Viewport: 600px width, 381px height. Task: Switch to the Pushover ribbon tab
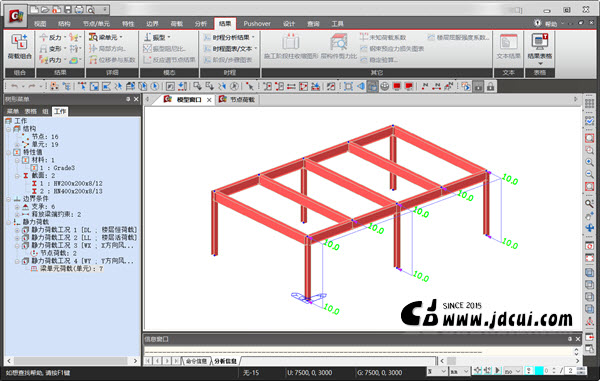coord(257,24)
